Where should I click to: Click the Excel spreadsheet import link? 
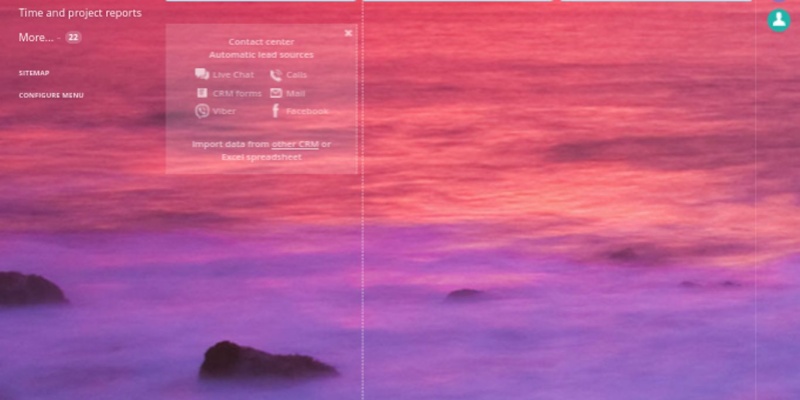(x=261, y=157)
